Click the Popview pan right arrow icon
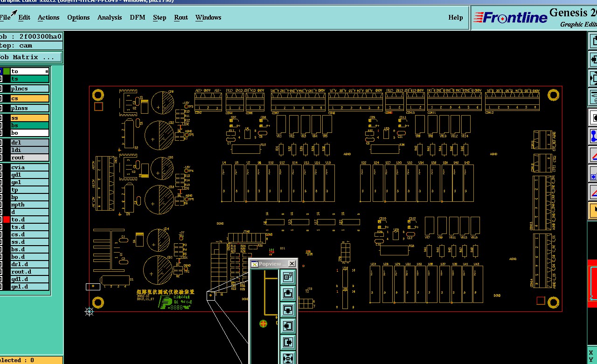This screenshot has height=364, width=597. coord(288,342)
